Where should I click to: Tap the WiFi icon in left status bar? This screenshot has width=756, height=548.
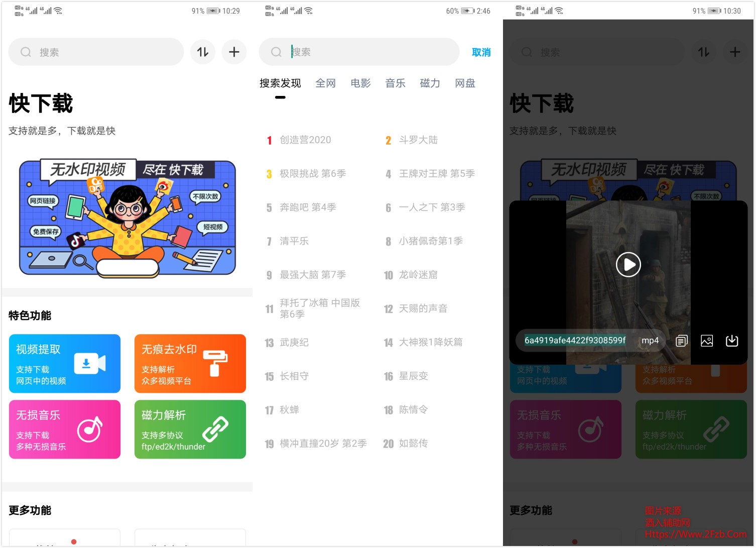click(x=58, y=11)
